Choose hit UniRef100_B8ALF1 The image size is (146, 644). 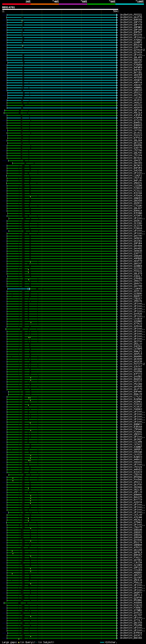131,351
